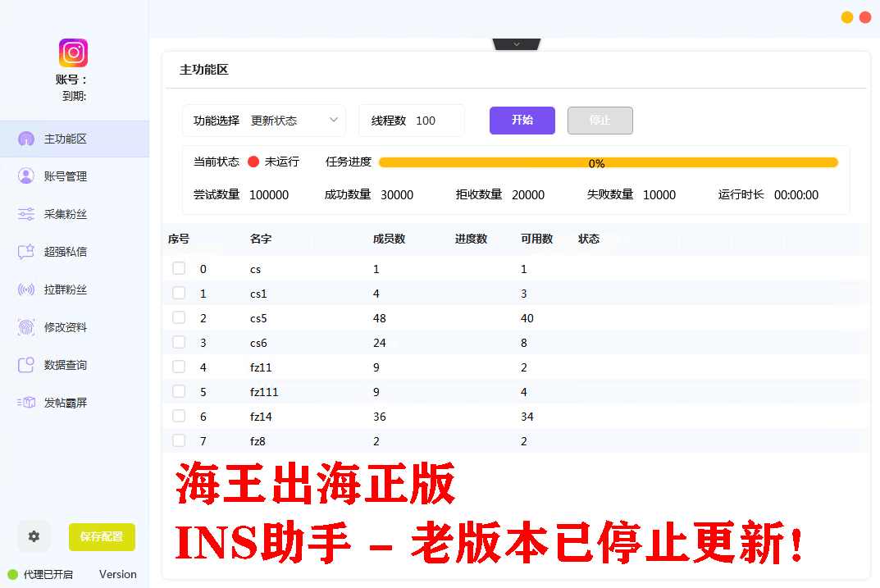The height and width of the screenshot is (588, 880).
Task: Collapse the top panel chevron handle
Action: 517,44
